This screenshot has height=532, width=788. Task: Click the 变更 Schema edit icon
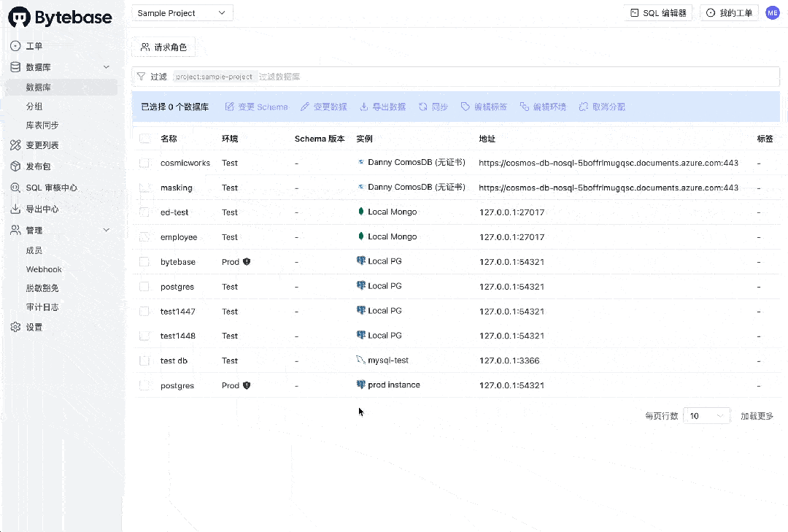(x=230, y=107)
